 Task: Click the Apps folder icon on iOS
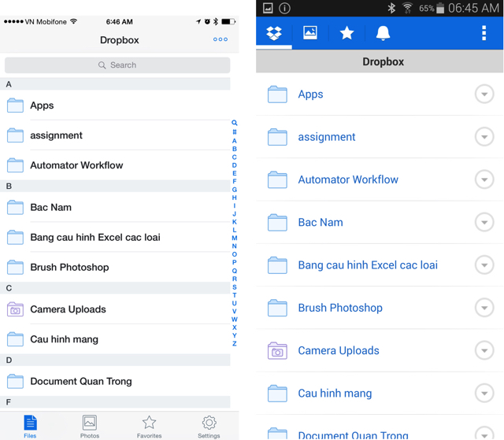tap(15, 105)
